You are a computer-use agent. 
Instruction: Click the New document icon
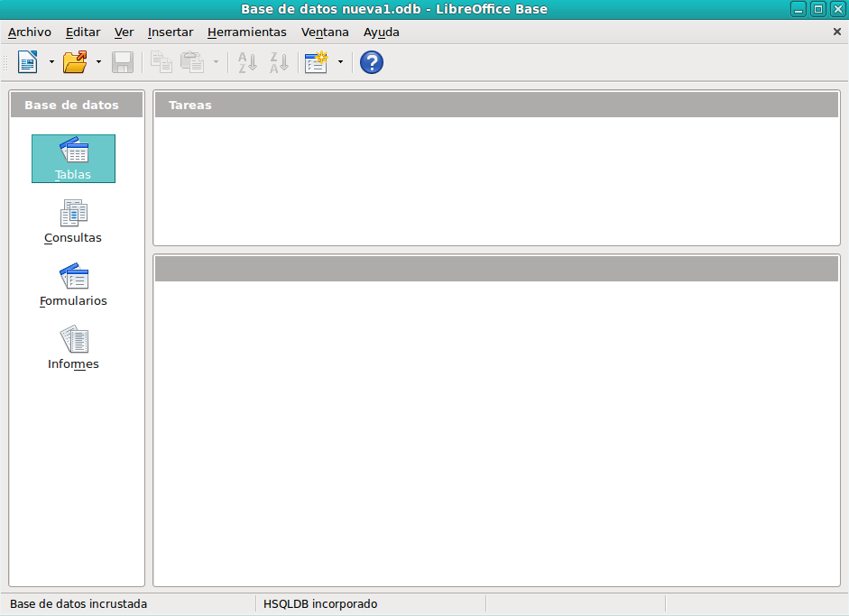[28, 62]
